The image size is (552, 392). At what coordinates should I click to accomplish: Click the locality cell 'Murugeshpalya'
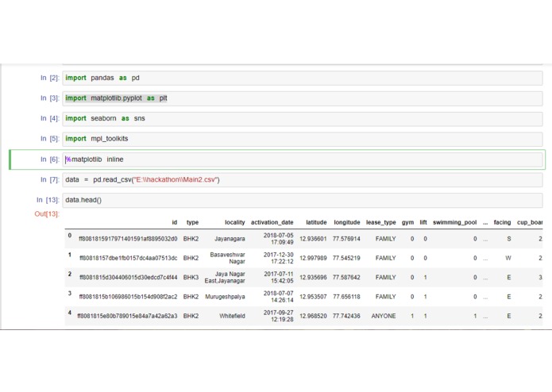226,297
